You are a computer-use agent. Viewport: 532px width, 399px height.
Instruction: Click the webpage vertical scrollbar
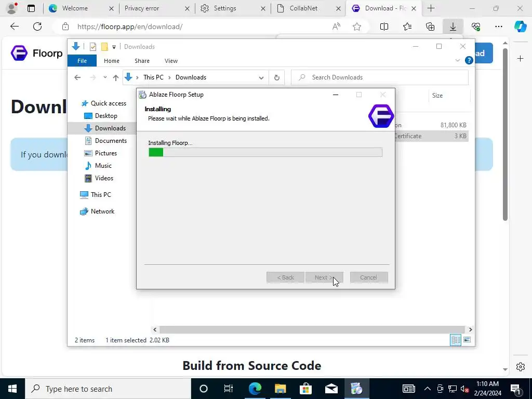point(505,135)
